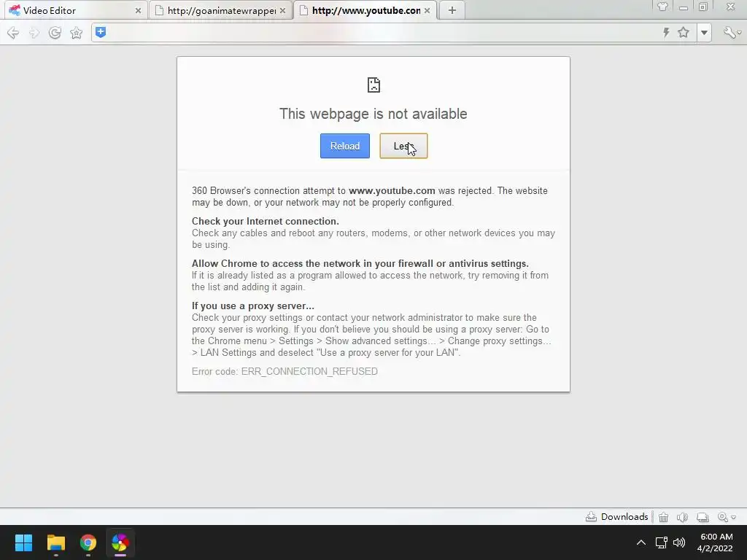Viewport: 747px width, 560px height.
Task: Open the clock showing 6:00 AM
Action: point(716,542)
